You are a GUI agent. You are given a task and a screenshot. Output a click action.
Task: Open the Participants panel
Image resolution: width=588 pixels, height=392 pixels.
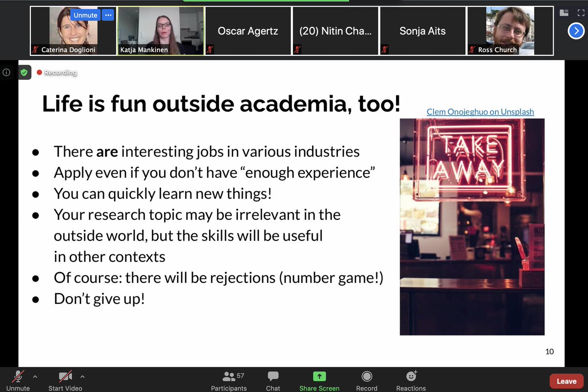tap(229, 381)
